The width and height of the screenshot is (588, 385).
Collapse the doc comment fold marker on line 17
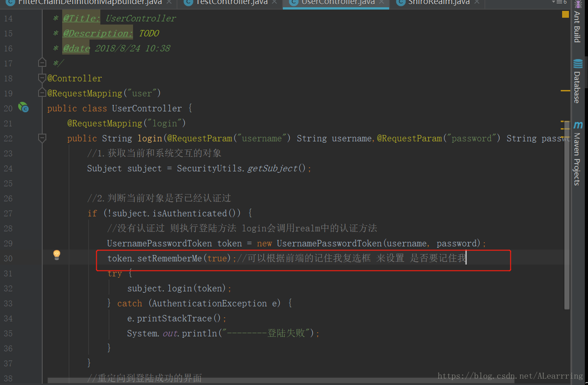tap(42, 63)
